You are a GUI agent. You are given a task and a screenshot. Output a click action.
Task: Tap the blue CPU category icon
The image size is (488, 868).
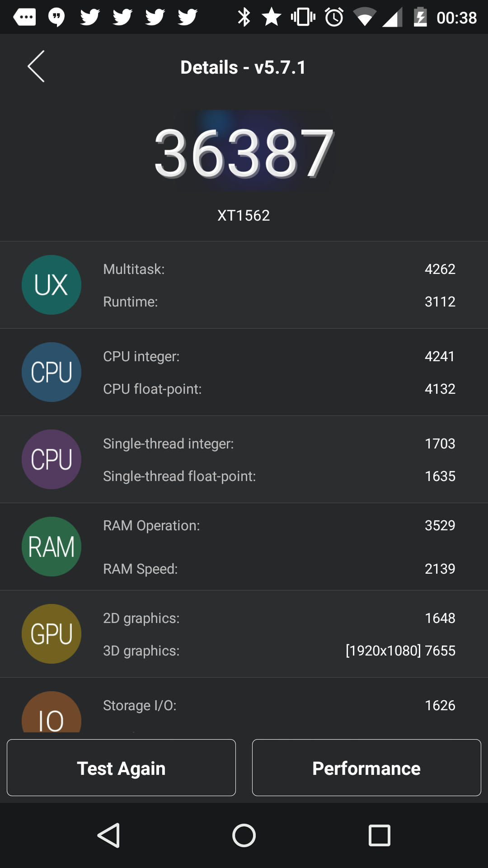point(52,372)
